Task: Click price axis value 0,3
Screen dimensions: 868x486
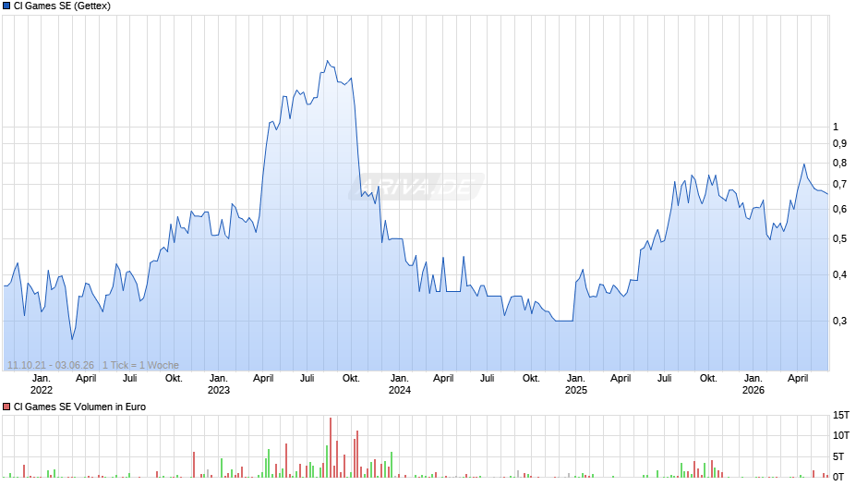Action: 839,321
